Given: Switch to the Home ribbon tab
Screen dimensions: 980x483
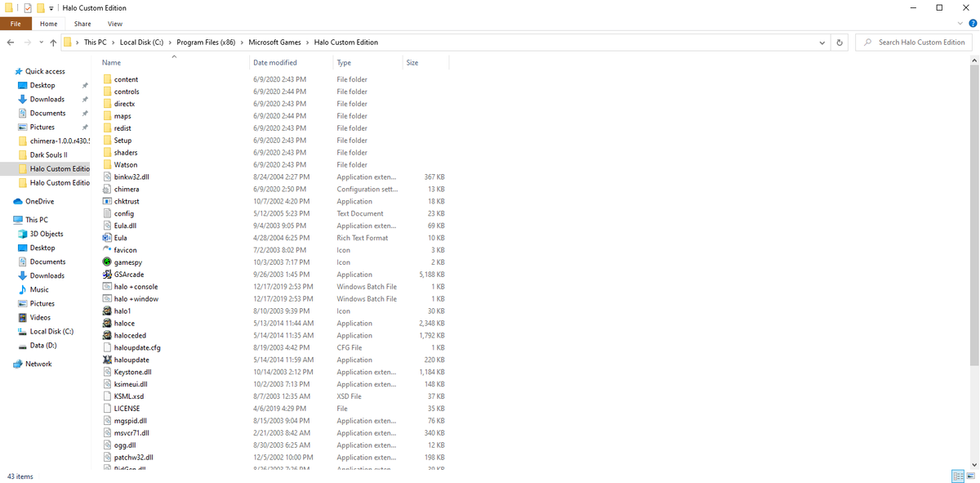Looking at the screenshot, I should 49,24.
